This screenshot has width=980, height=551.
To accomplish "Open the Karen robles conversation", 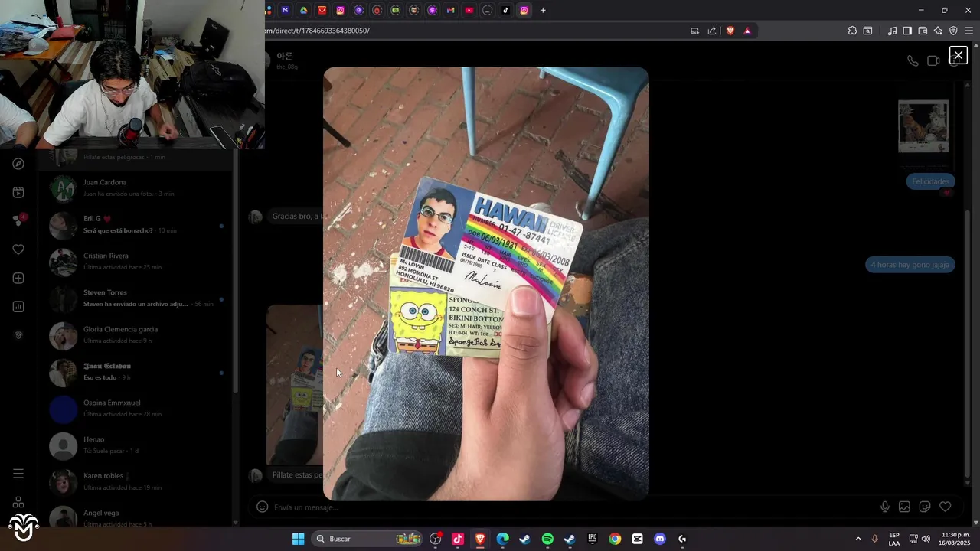I will click(136, 481).
